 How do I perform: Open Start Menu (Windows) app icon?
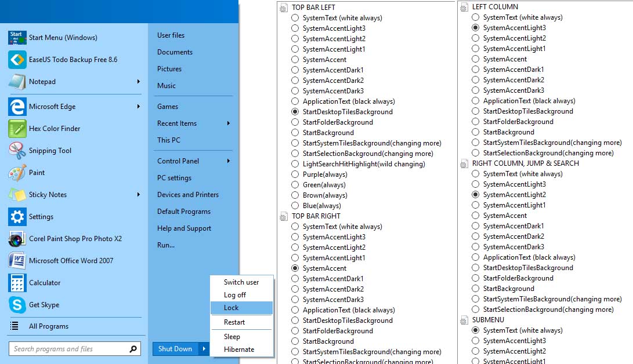coord(17,38)
